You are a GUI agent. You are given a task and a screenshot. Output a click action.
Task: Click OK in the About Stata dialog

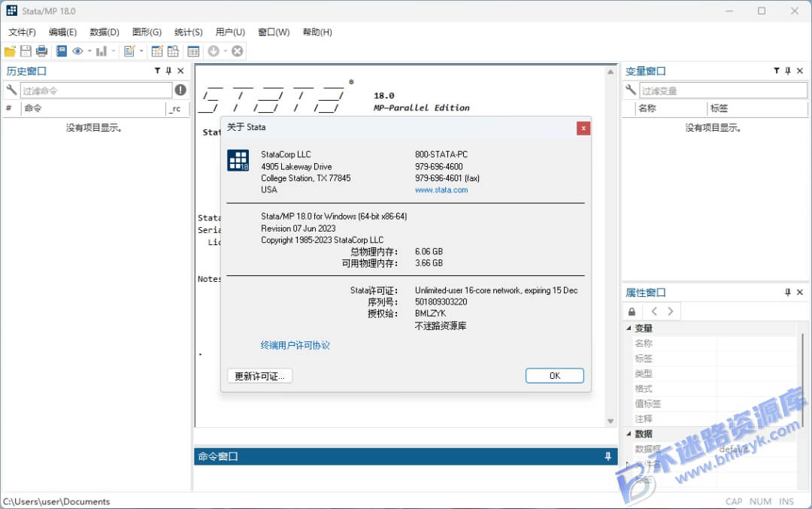tap(555, 376)
